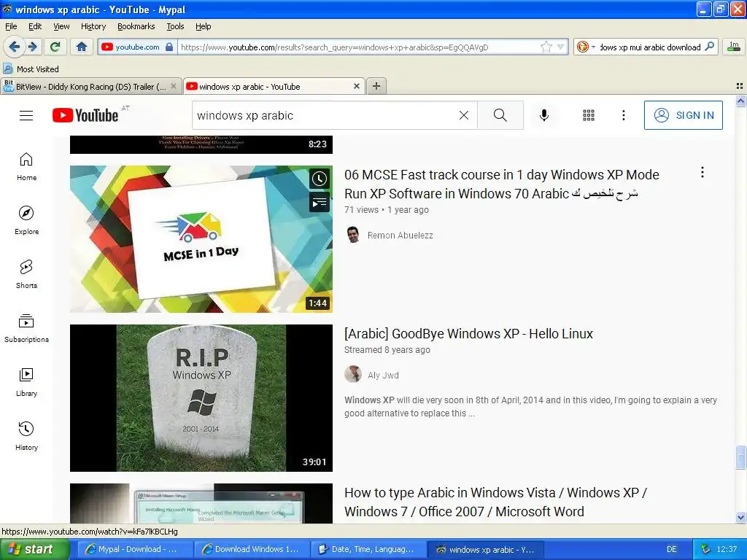Open GoodBye Windows XP - Hello Linux title
Screen dimensions: 747x560
tap(468, 334)
